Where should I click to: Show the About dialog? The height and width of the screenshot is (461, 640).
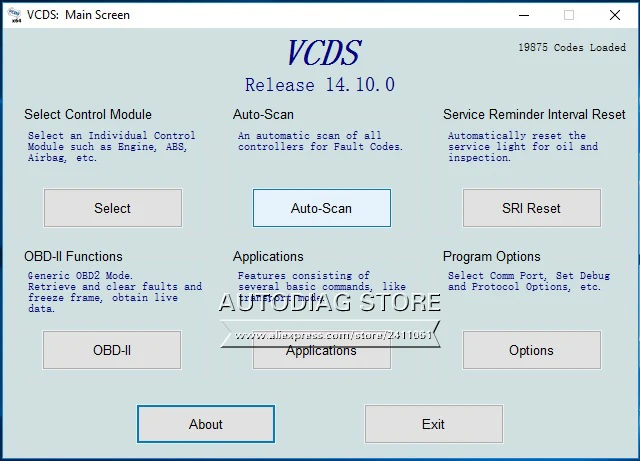click(x=206, y=424)
